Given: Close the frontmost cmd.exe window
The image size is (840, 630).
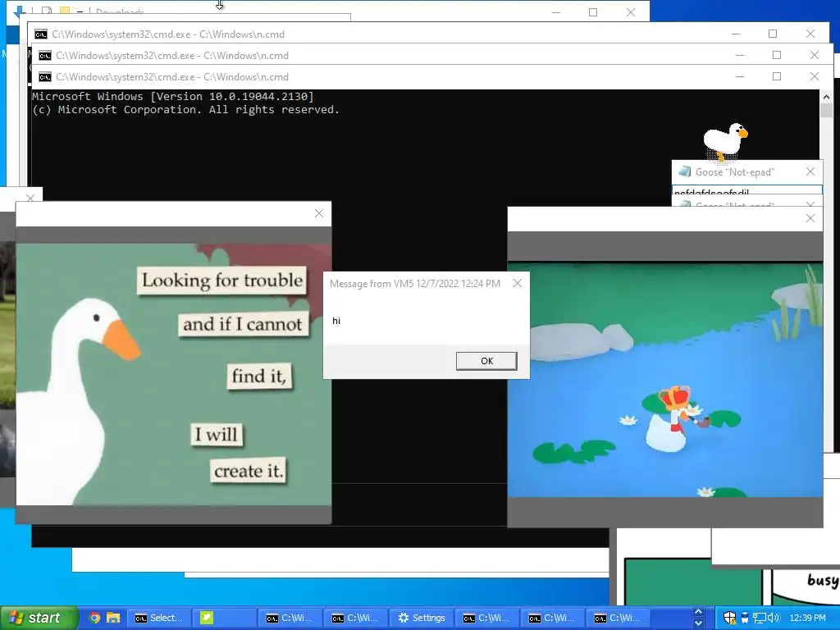Looking at the screenshot, I should pos(815,76).
